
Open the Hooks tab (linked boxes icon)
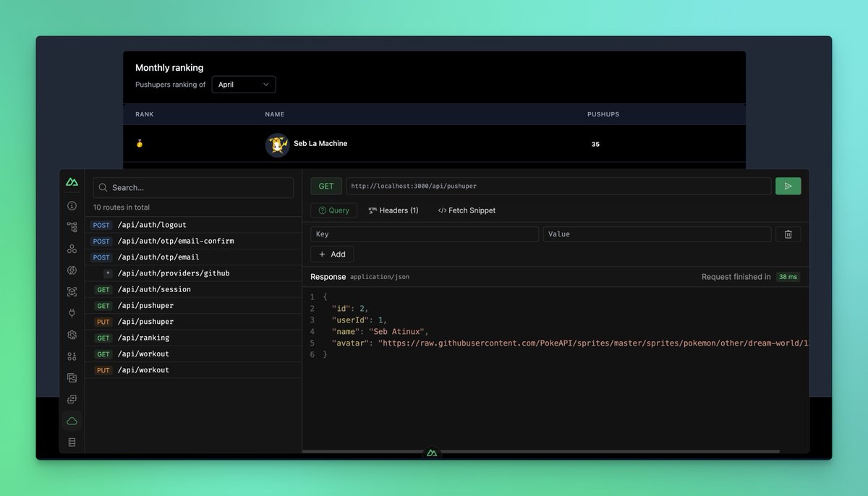click(72, 399)
